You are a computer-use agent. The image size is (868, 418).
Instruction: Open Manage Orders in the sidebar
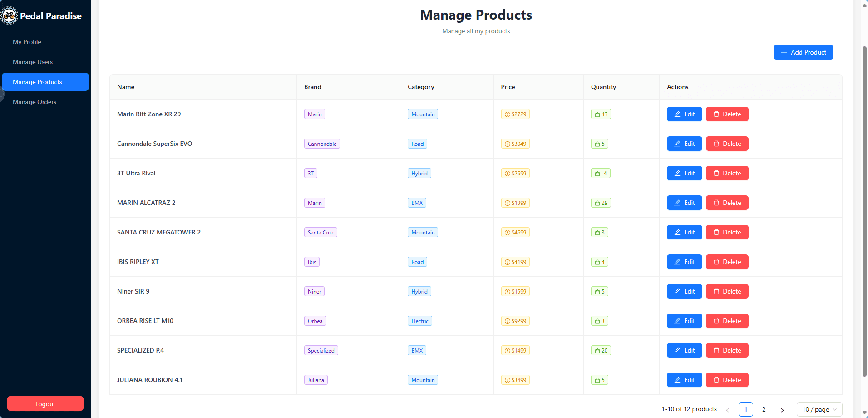pos(35,102)
